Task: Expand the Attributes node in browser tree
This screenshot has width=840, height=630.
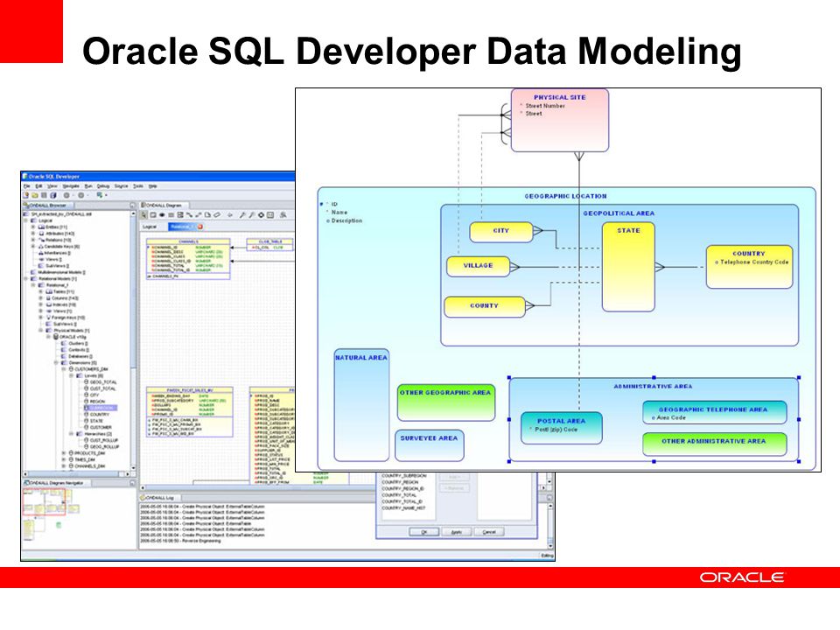Action: tap(32, 233)
